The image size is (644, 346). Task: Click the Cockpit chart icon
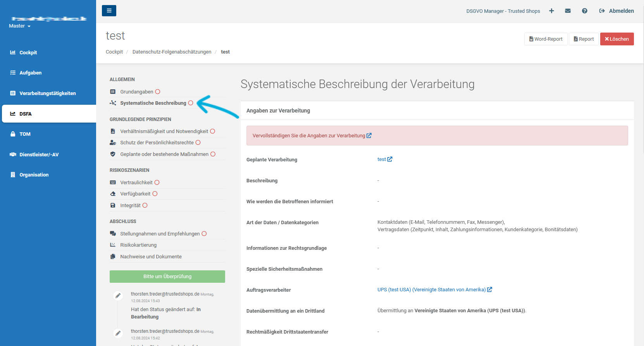(13, 52)
